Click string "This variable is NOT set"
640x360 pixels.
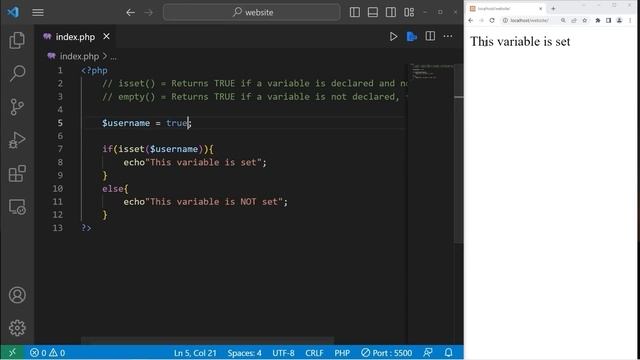pos(214,202)
